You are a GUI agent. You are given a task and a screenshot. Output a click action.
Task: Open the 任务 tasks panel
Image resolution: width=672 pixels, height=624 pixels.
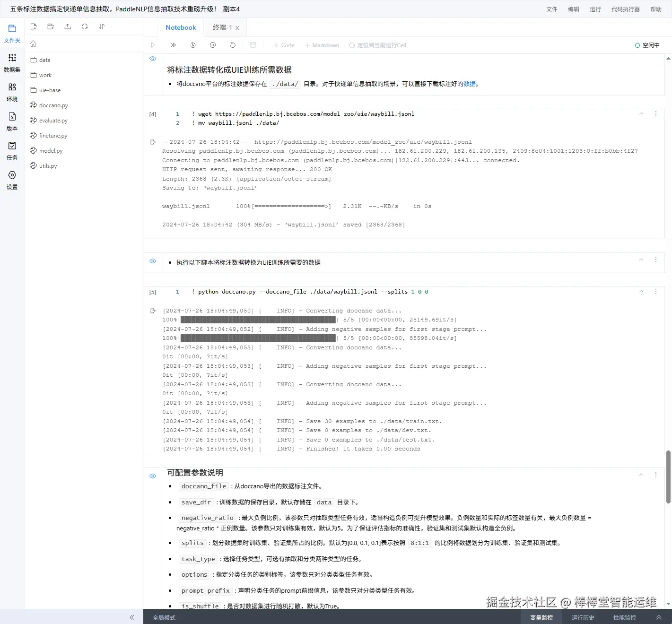pos(12,151)
